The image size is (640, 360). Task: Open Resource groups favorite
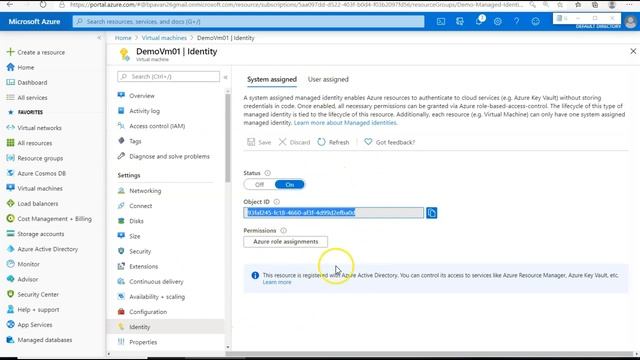[x=35, y=158]
